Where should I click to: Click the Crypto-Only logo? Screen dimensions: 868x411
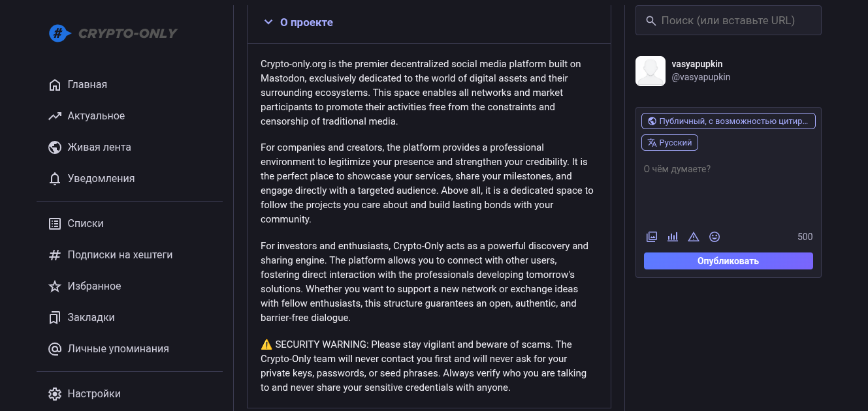(x=114, y=33)
